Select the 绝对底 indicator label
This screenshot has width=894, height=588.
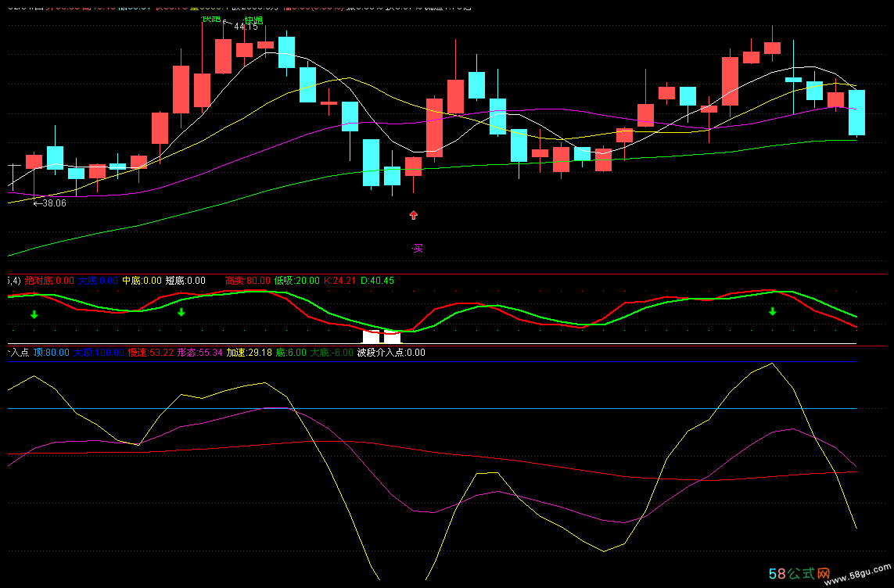49,280
